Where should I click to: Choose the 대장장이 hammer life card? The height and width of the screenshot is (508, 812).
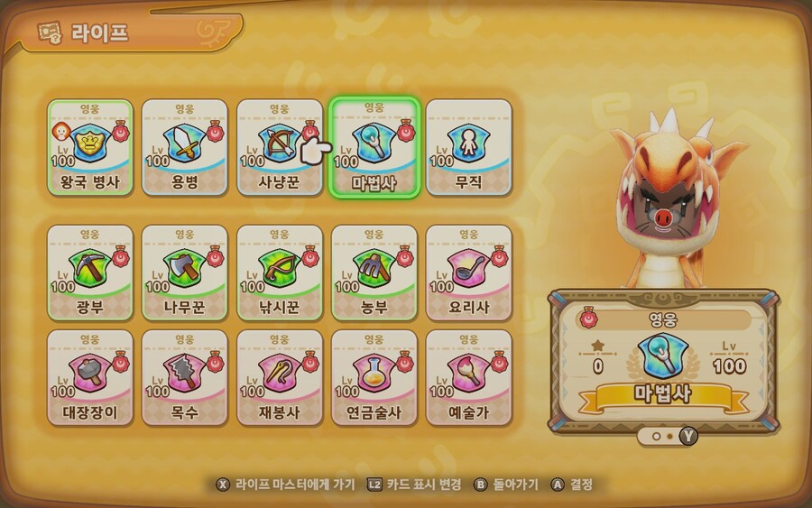tap(90, 378)
